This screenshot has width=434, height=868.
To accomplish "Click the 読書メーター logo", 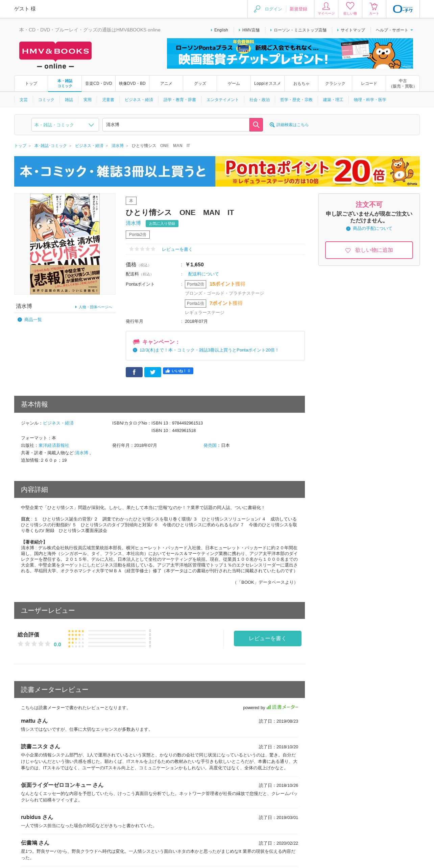I will pos(283,707).
